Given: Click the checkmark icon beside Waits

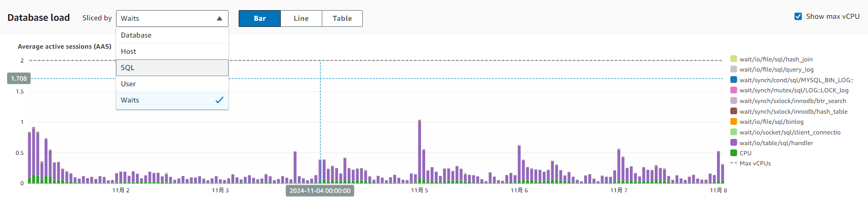Looking at the screenshot, I should point(219,100).
